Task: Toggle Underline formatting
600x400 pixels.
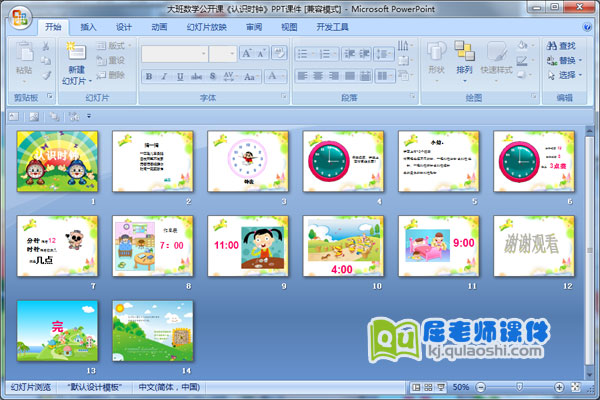Action: (x=180, y=76)
